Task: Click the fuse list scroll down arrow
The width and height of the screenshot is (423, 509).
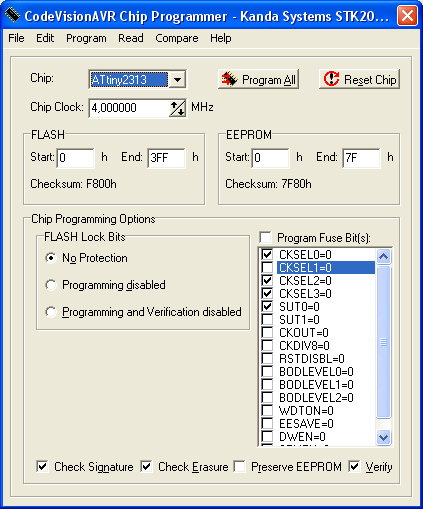Action: (x=383, y=437)
